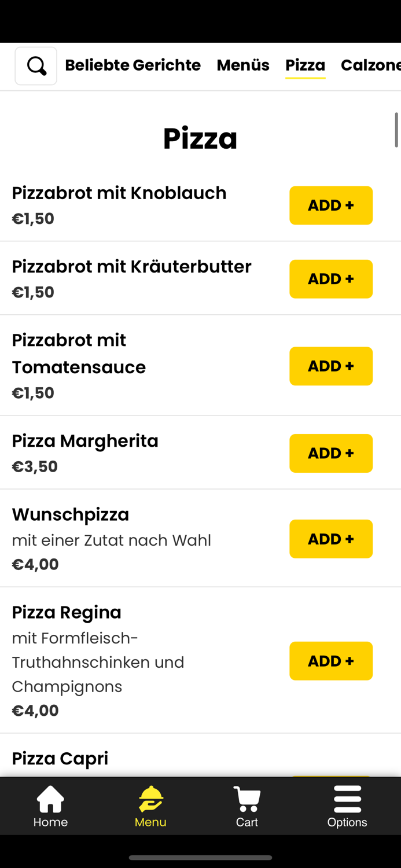Open the Pizza Margherita item name
Image resolution: width=401 pixels, height=868 pixels.
click(84, 440)
